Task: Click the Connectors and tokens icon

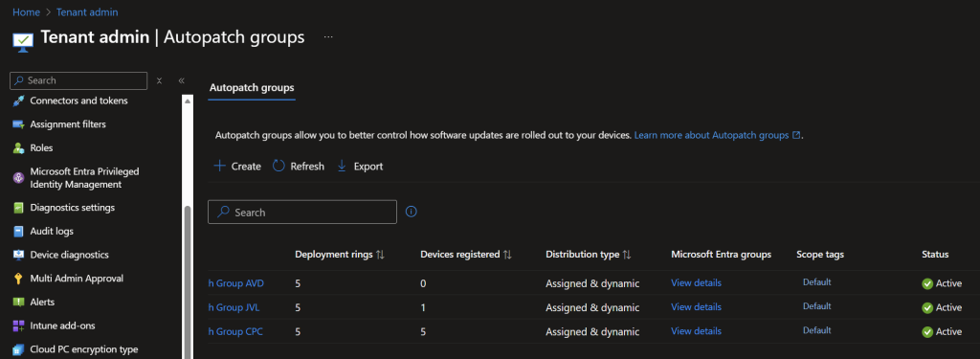Action: tap(18, 101)
